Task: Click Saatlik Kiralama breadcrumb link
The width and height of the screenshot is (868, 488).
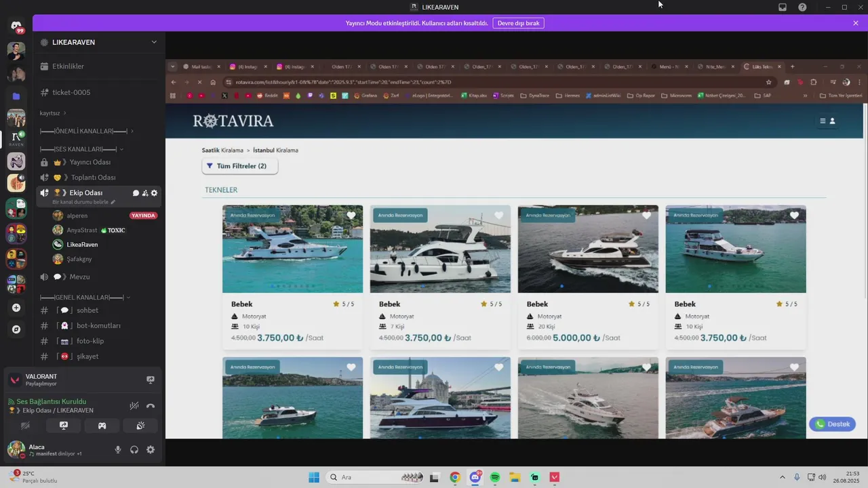Action: [x=222, y=150]
